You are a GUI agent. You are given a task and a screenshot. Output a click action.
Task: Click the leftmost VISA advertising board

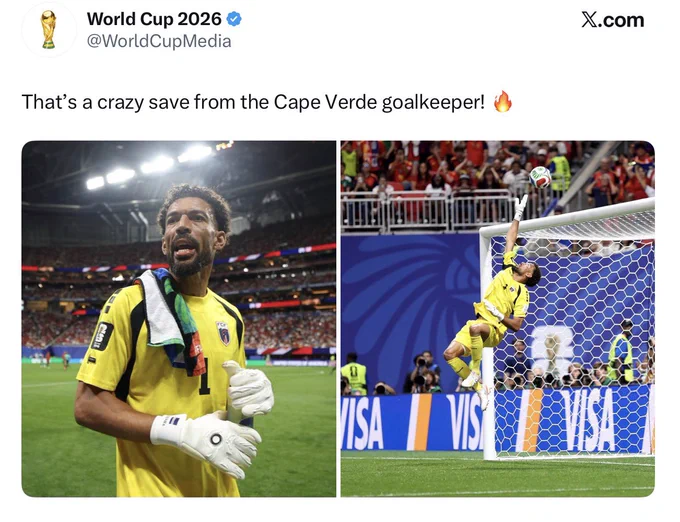[x=363, y=422]
